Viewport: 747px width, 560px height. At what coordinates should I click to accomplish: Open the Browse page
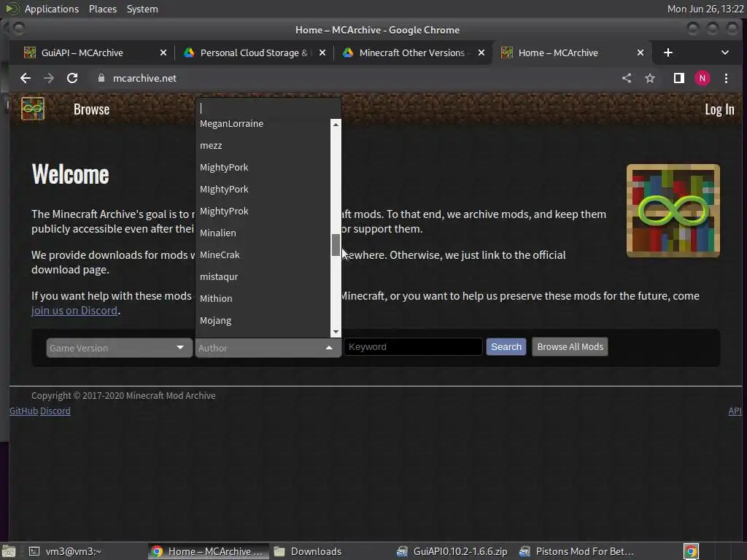(x=91, y=109)
